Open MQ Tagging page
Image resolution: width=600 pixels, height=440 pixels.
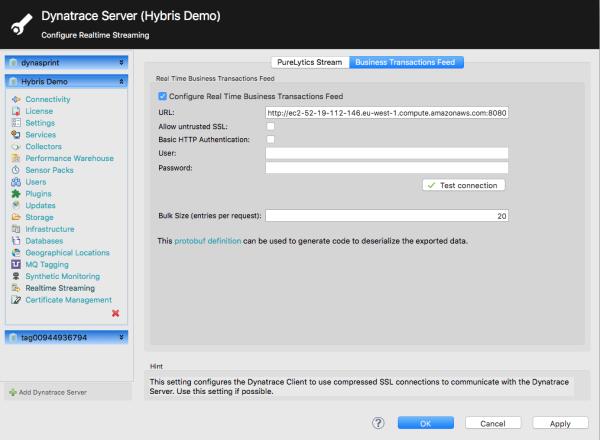[47, 264]
